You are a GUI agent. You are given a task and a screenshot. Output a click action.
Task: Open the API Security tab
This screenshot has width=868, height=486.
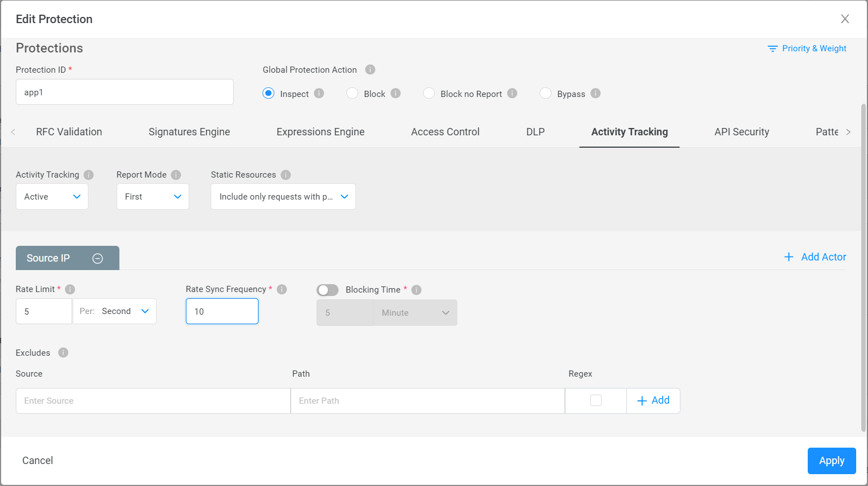pos(741,132)
